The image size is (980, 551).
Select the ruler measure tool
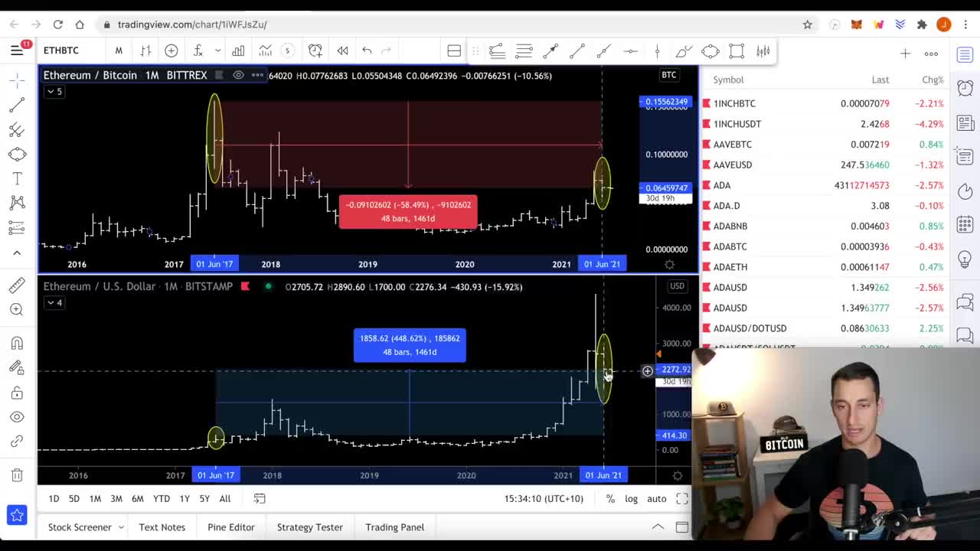[x=17, y=285]
